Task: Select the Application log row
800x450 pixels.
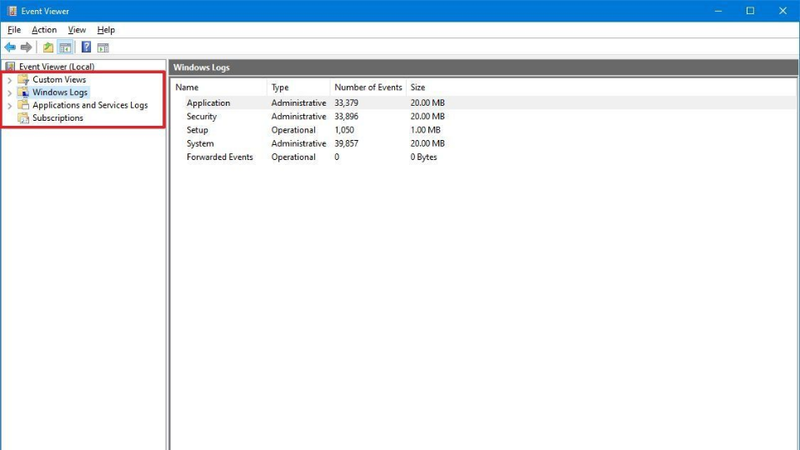Action: tap(484, 103)
